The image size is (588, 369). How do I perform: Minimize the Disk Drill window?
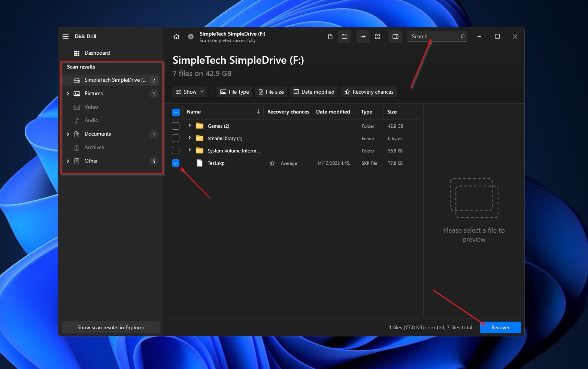tap(479, 37)
